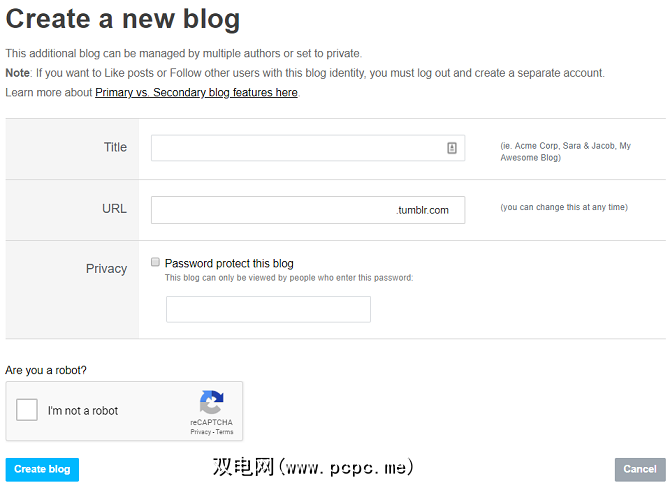The image size is (670, 490).
Task: Click the www.pcpc.me watermark text
Action: pos(313,467)
